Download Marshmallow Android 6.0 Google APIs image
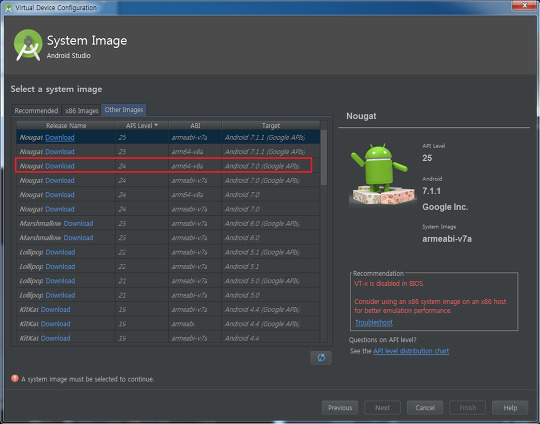540x424 pixels. pyautogui.click(x=78, y=224)
